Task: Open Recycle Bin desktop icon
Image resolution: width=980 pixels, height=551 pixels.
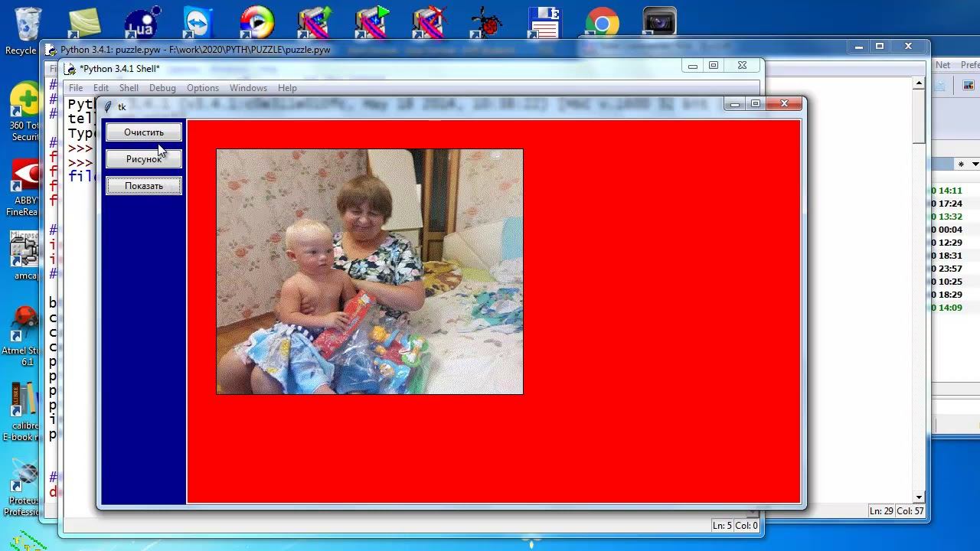Action: coord(26,31)
